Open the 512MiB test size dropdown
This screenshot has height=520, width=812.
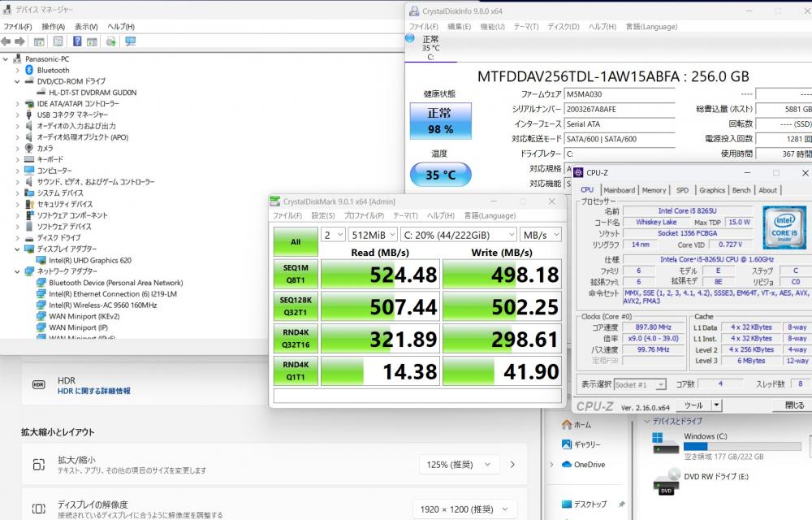click(x=373, y=235)
